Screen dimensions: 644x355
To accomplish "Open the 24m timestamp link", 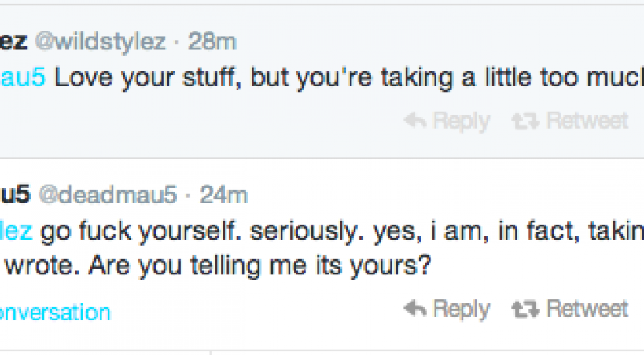I will point(224,194).
